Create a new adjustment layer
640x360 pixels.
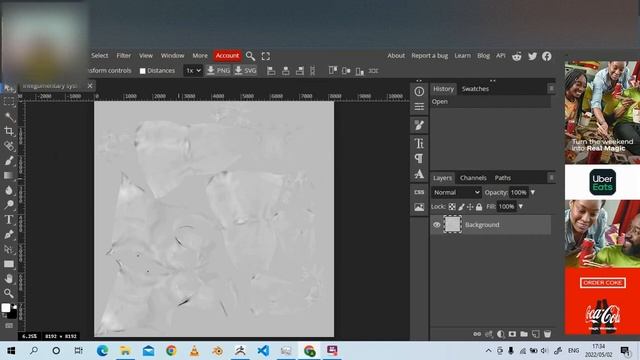pyautogui.click(x=500, y=334)
